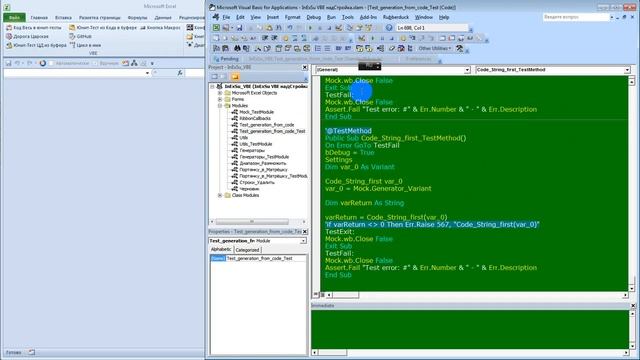Open the Properties object selector dropdown
Viewport: 640px width, 360px height.
tap(303, 241)
